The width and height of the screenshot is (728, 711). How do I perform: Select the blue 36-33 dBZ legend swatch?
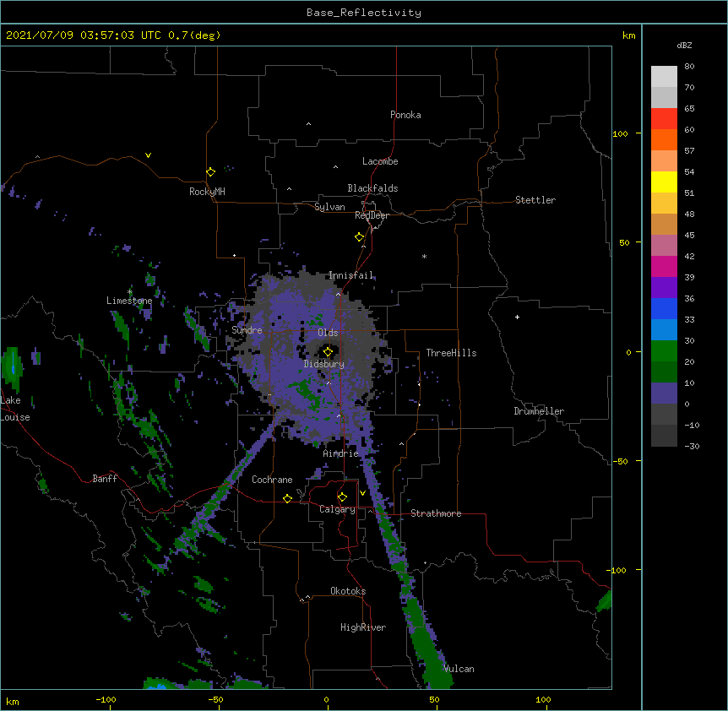(x=664, y=308)
